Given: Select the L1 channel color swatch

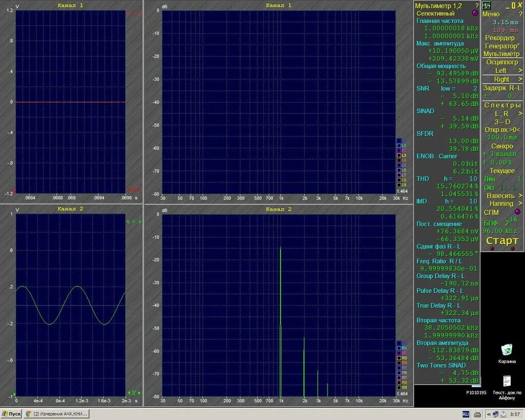Looking at the screenshot, I should [x=399, y=145].
